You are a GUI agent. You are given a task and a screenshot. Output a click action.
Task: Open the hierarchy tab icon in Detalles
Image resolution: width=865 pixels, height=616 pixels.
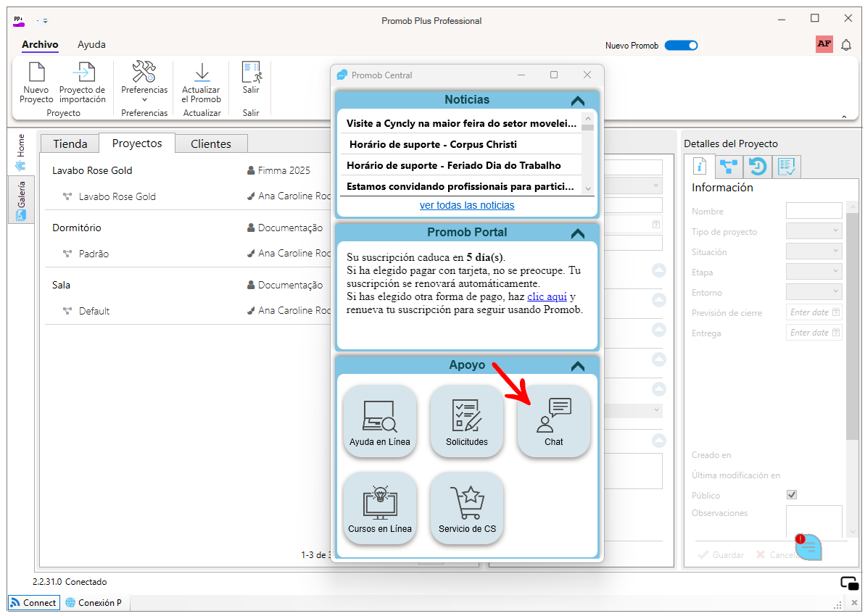click(x=729, y=166)
